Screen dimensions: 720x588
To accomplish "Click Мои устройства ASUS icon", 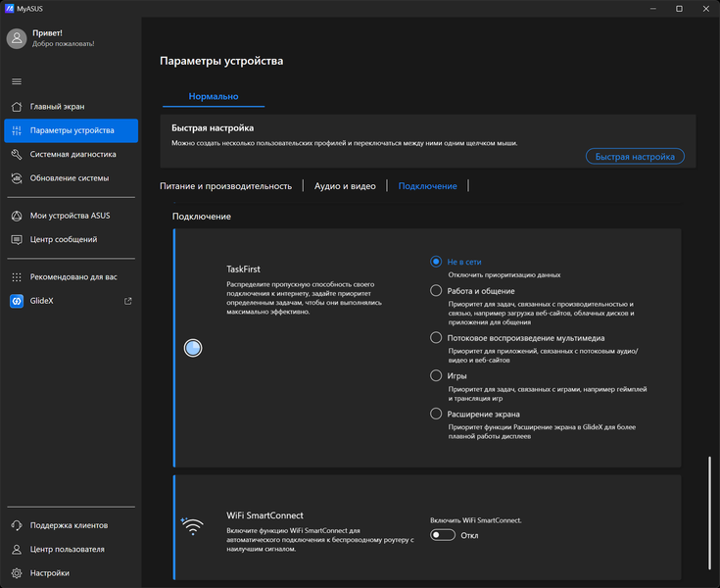I will tap(17, 216).
